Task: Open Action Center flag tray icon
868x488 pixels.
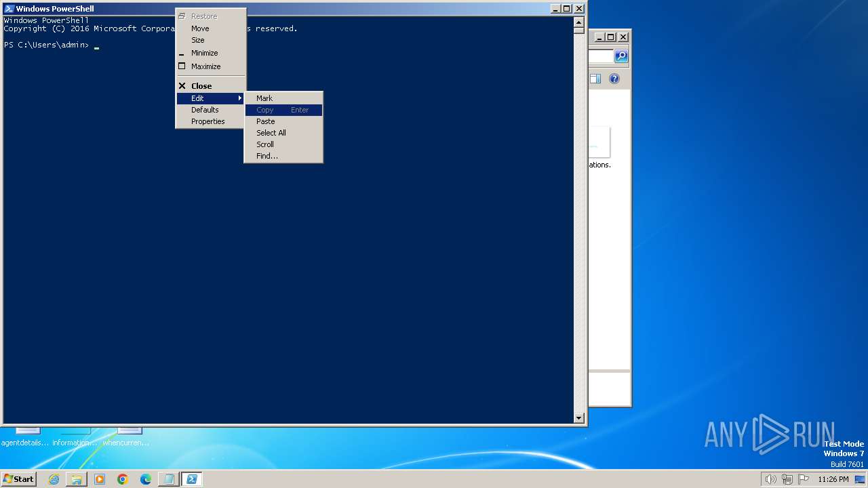Action: [804, 479]
